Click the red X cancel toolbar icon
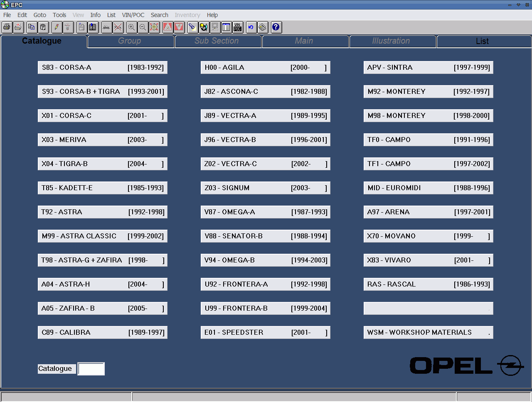The height and width of the screenshot is (402, 532). coord(118,27)
